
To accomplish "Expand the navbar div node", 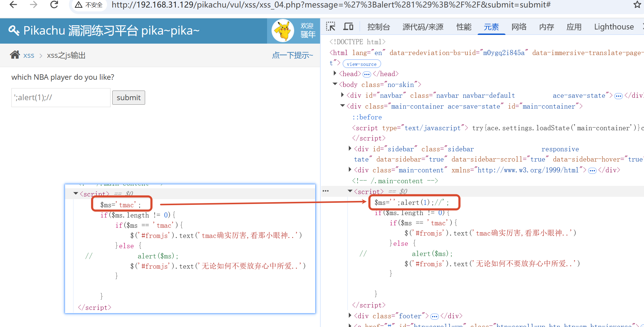I will tap(342, 95).
